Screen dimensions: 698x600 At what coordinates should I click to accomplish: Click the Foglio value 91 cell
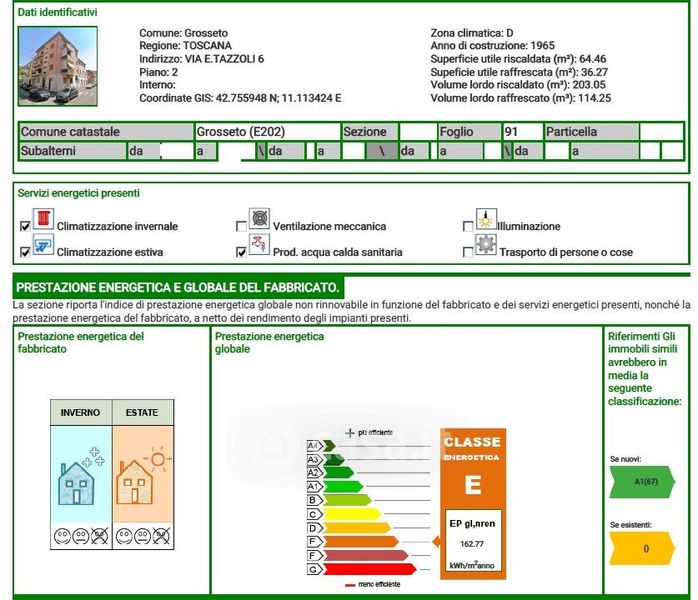tap(523, 132)
